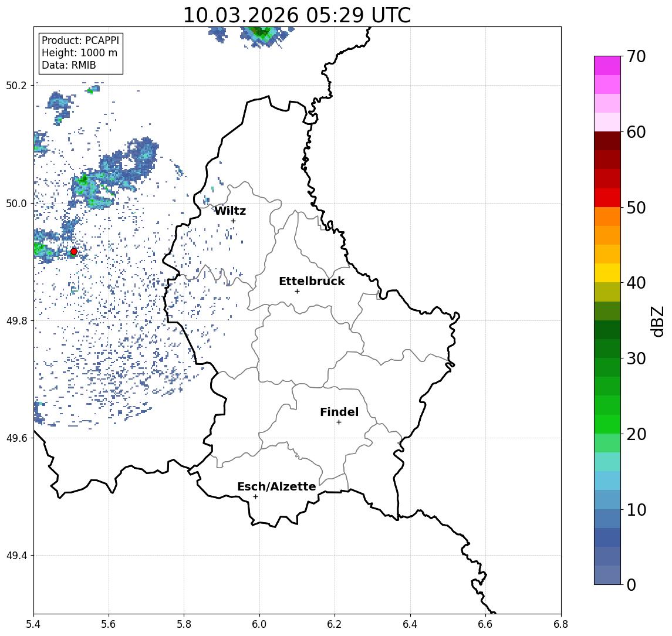The width and height of the screenshot is (672, 636).
Task: Click the Esch/Alzette station cross marker
Action: (255, 497)
